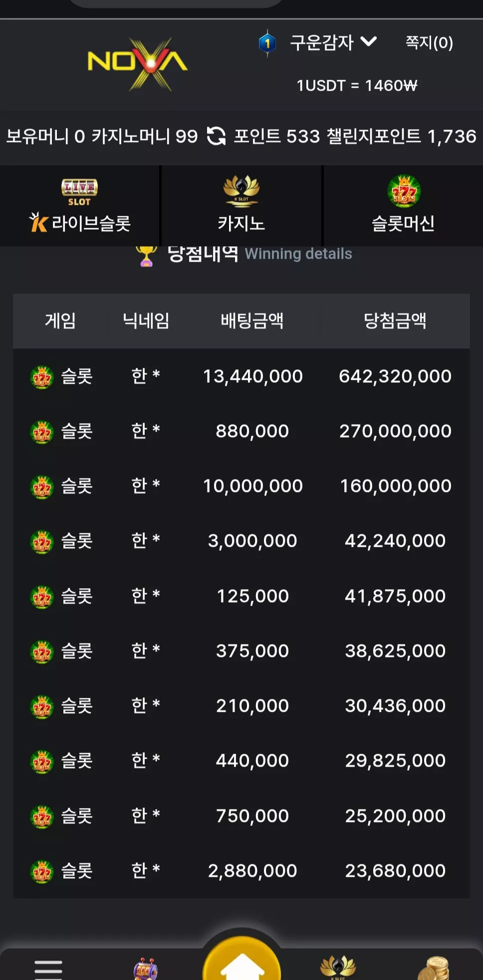The width and height of the screenshot is (483, 980).
Task: Tap the 포인트 533 balance
Action: 276,136
